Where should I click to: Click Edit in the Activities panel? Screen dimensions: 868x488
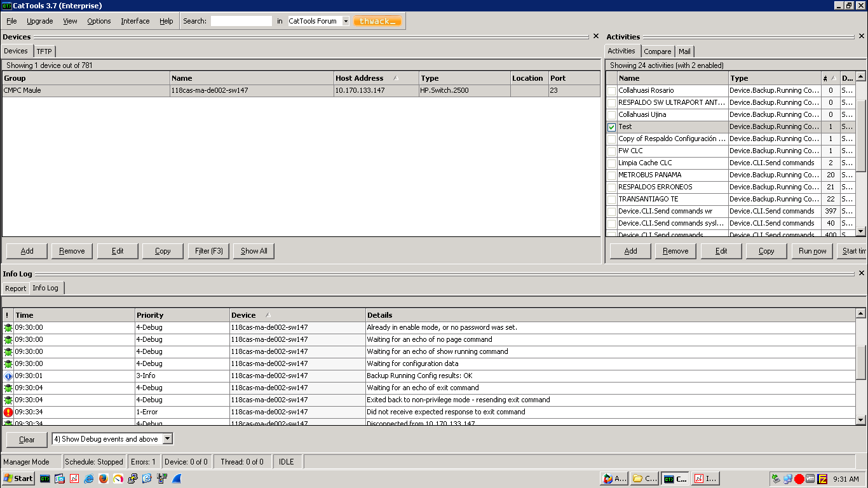click(721, 251)
